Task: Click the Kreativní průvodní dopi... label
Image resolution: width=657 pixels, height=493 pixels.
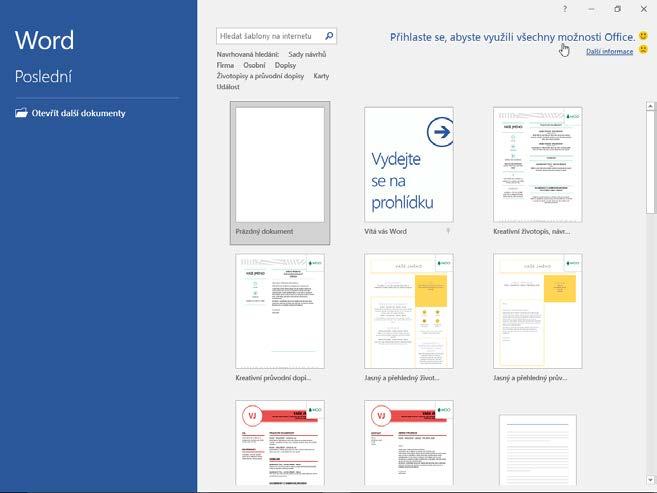Action: click(273, 378)
